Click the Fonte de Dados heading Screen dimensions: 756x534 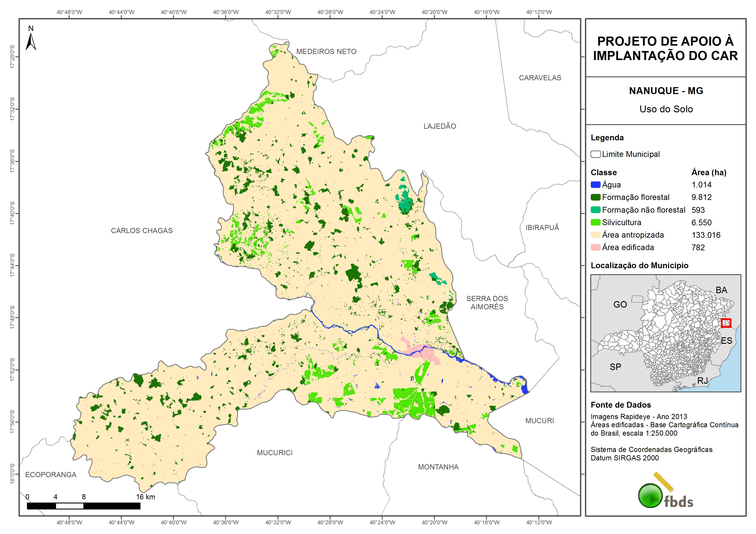621,405
